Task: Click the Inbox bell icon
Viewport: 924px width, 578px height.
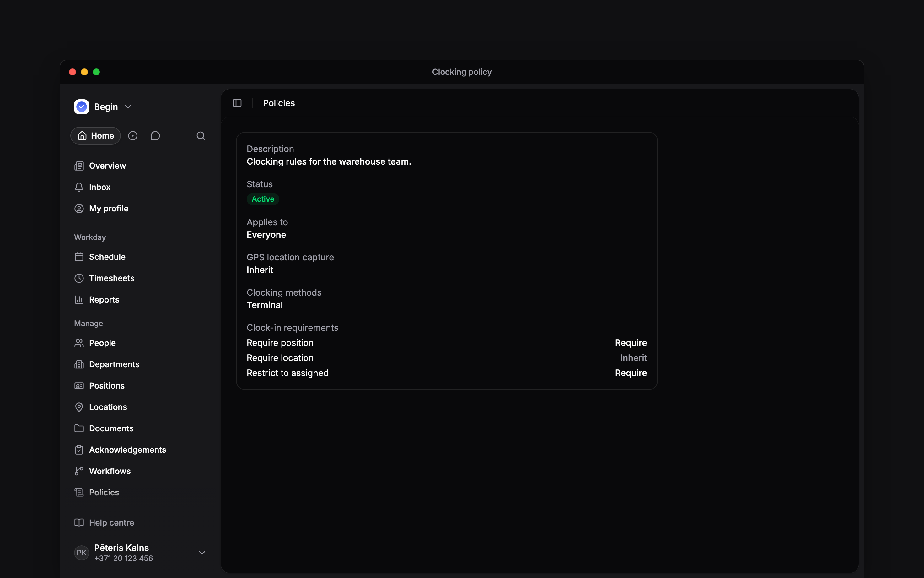Action: [x=79, y=187]
